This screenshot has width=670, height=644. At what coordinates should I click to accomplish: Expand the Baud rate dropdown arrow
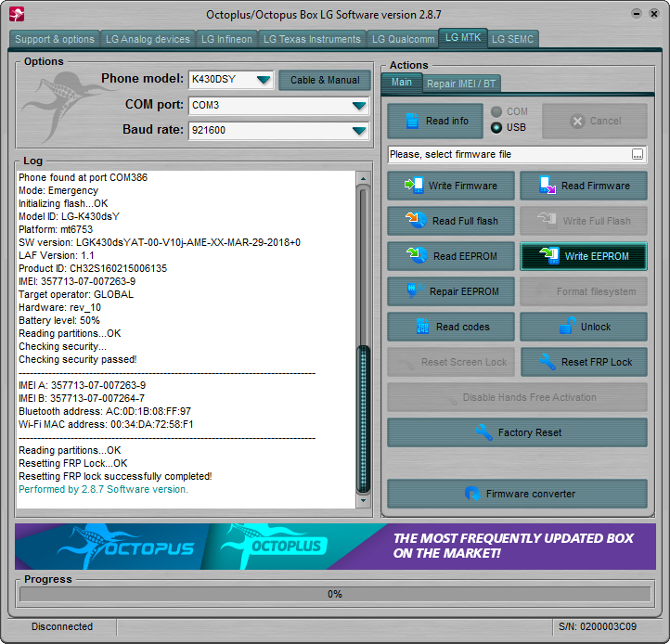359,130
